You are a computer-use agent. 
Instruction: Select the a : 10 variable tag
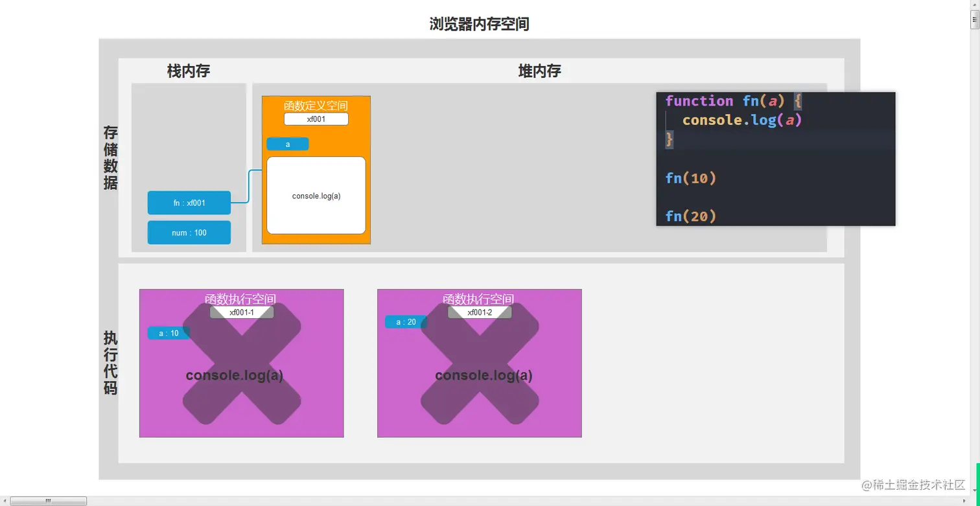coord(169,333)
